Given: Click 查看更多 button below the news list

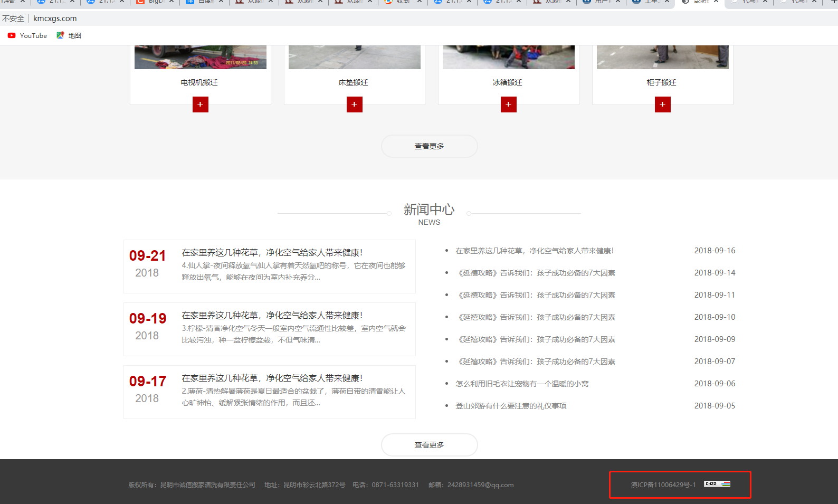Looking at the screenshot, I should coord(429,445).
